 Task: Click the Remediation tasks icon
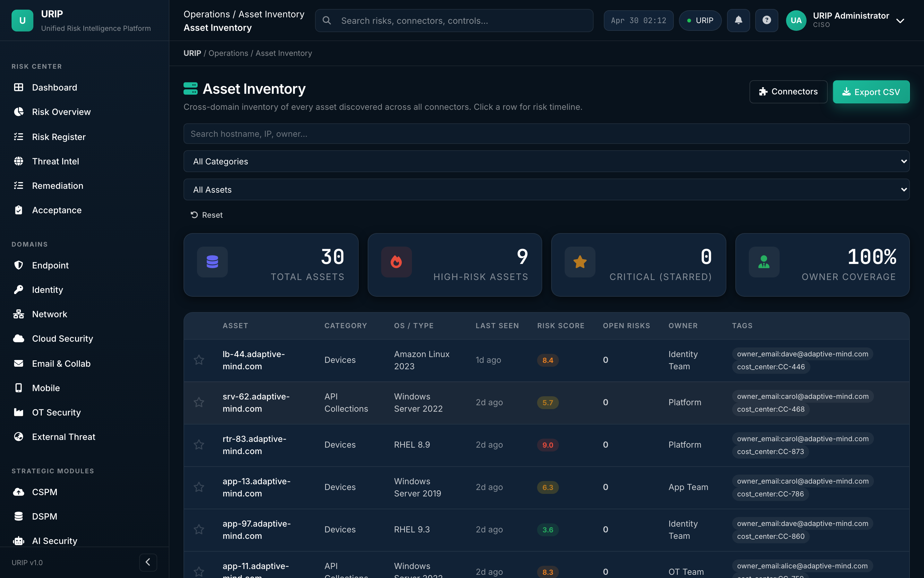coord(18,185)
